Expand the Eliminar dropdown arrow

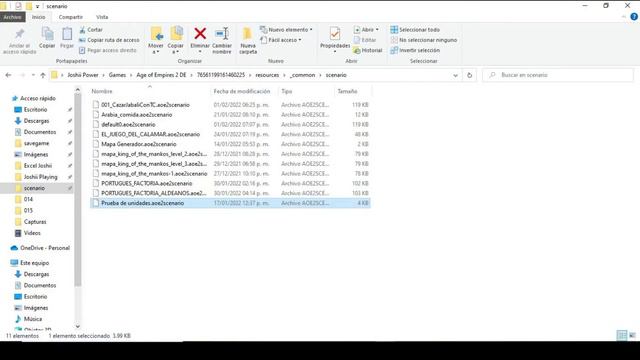(200, 52)
